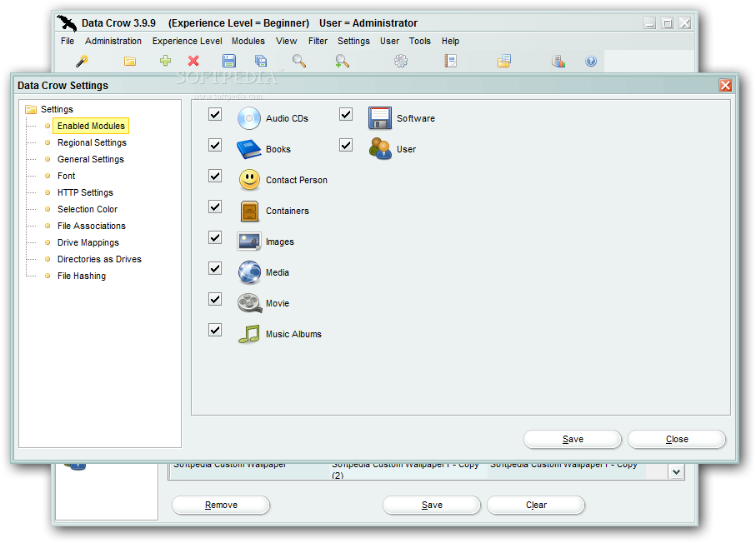
Task: Click the Music Albums note icon
Action: click(x=249, y=334)
